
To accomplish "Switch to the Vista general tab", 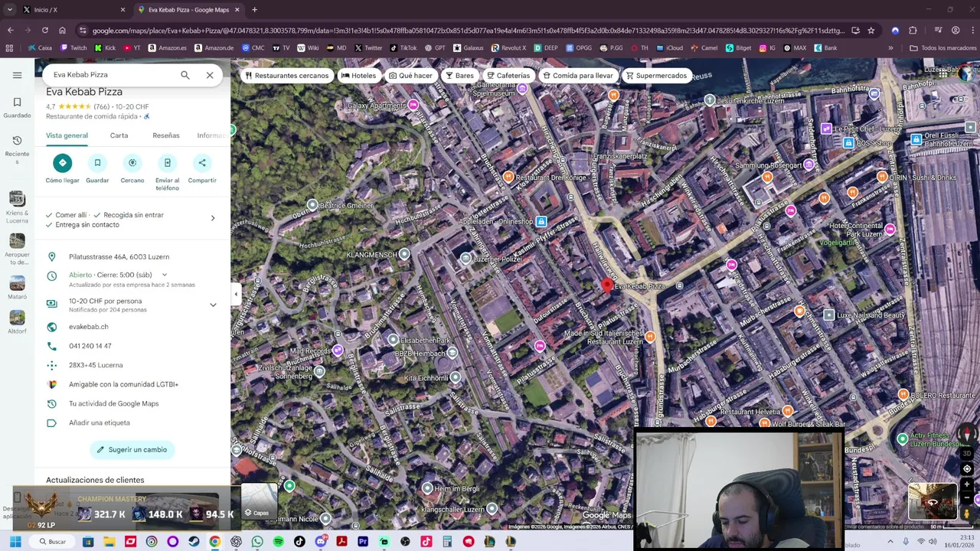I will tap(67, 135).
